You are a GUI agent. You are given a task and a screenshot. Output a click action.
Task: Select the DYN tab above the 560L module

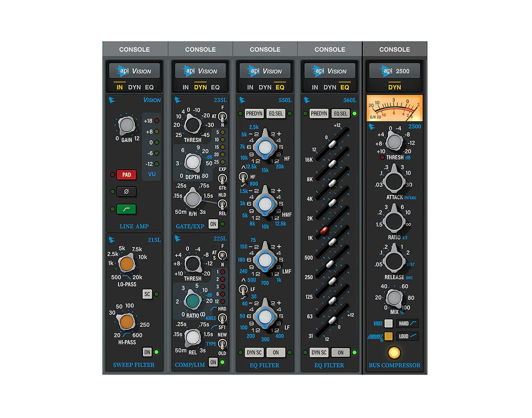[x=330, y=87]
